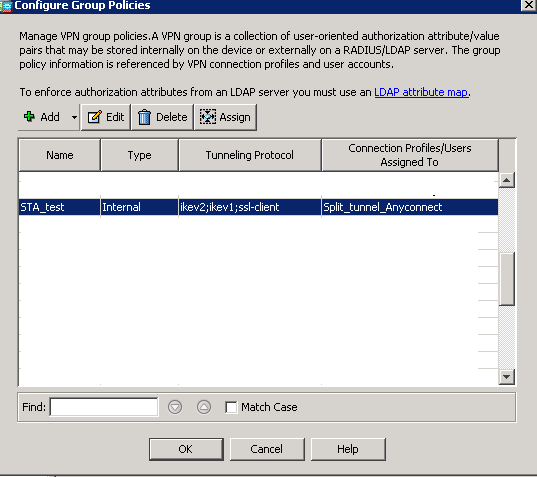Image resolution: width=537 pixels, height=477 pixels.
Task: Click the scrollbar up arrow
Action: pyautogui.click(x=507, y=180)
